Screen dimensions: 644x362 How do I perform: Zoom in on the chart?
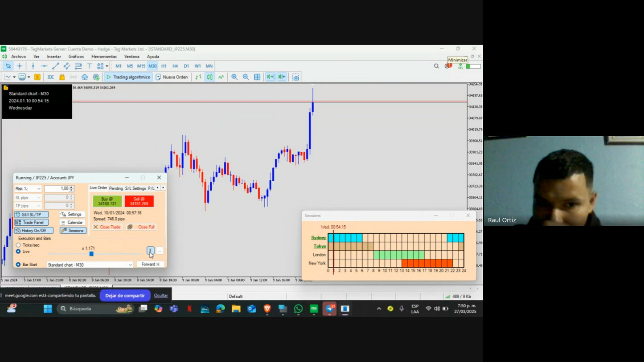(234, 77)
